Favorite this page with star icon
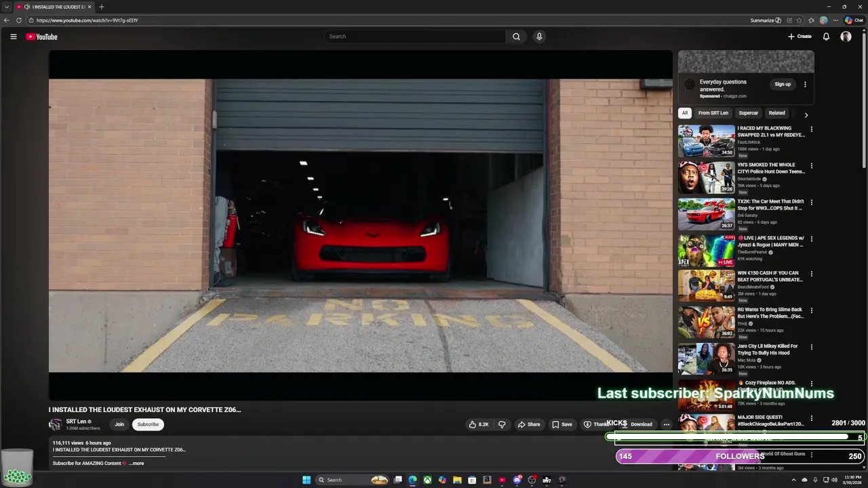The image size is (868, 488). tap(800, 20)
